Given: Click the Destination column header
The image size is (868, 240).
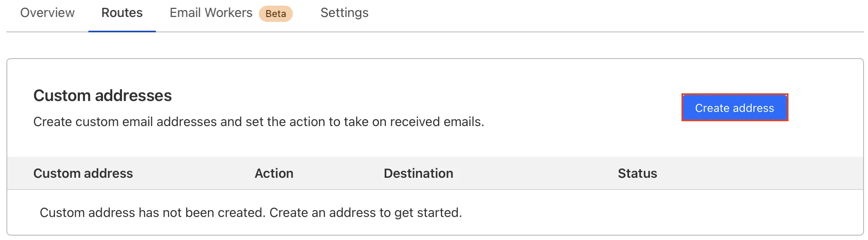Looking at the screenshot, I should tap(418, 173).
